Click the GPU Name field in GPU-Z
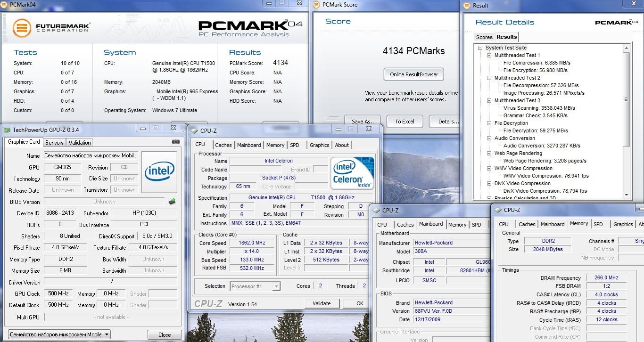Viewport: 644px width, 342px height. 91,155
